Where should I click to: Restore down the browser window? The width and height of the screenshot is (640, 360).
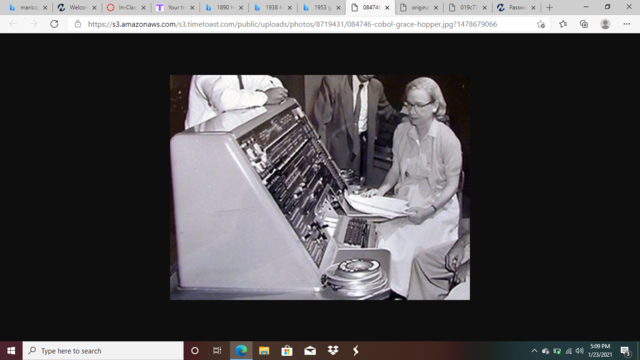click(608, 7)
